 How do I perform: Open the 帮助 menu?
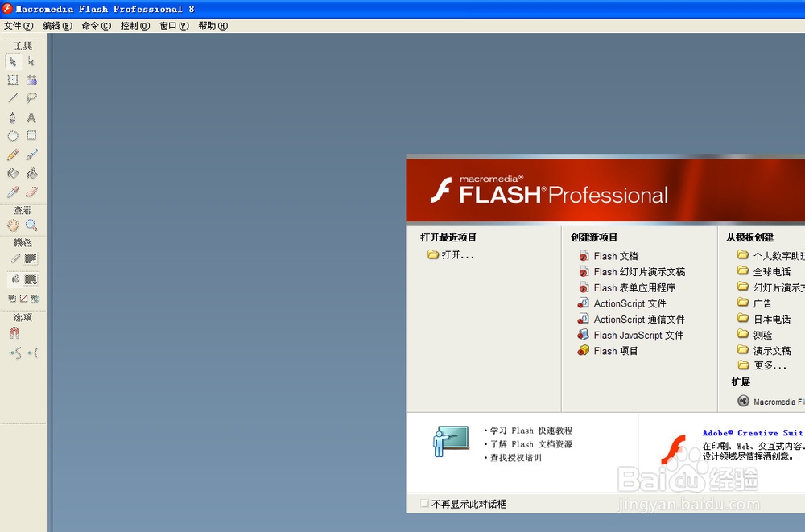pyautogui.click(x=213, y=26)
